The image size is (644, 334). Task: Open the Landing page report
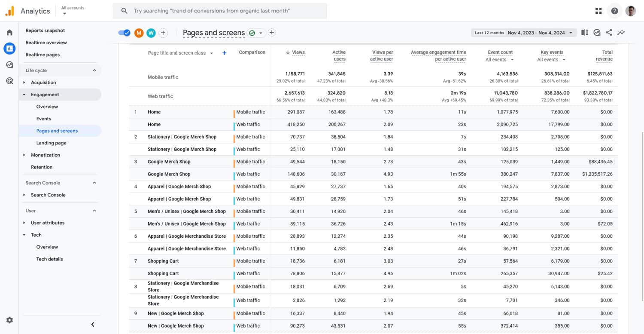point(51,143)
